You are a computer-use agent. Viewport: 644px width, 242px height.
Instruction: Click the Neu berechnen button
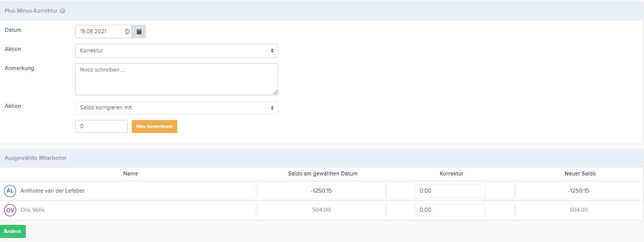[155, 127]
